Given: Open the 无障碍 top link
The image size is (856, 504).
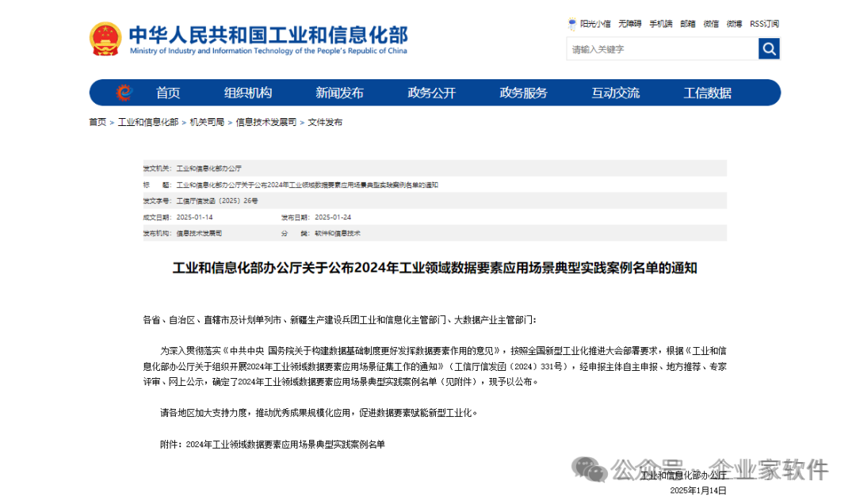Looking at the screenshot, I should coord(629,24).
